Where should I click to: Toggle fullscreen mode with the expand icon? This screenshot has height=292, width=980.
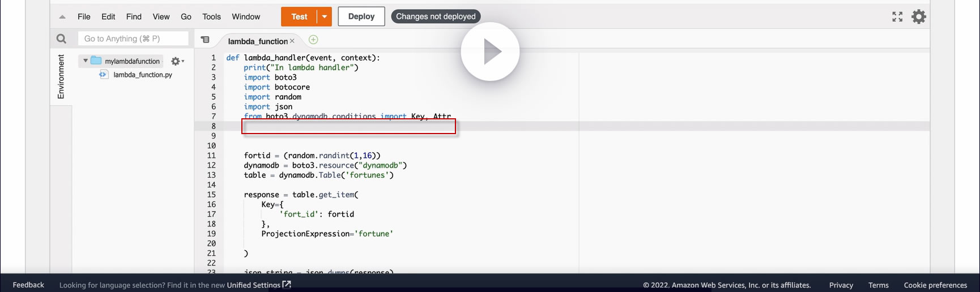[x=897, y=16]
